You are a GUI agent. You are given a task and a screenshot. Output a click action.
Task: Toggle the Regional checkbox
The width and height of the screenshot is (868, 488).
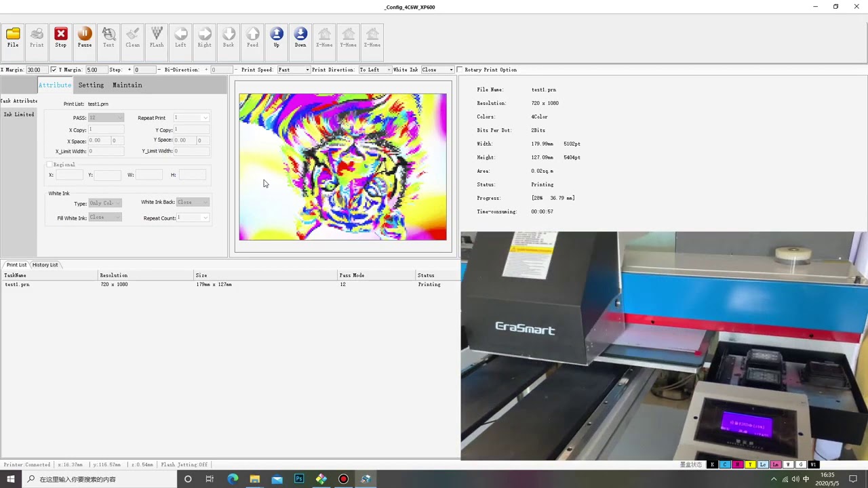tap(49, 165)
